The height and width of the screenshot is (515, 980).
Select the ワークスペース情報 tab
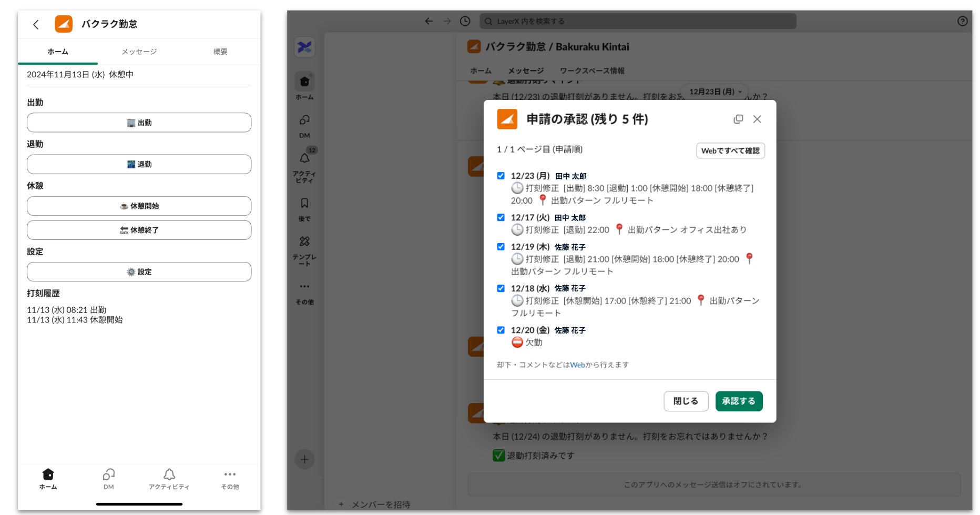pos(592,70)
